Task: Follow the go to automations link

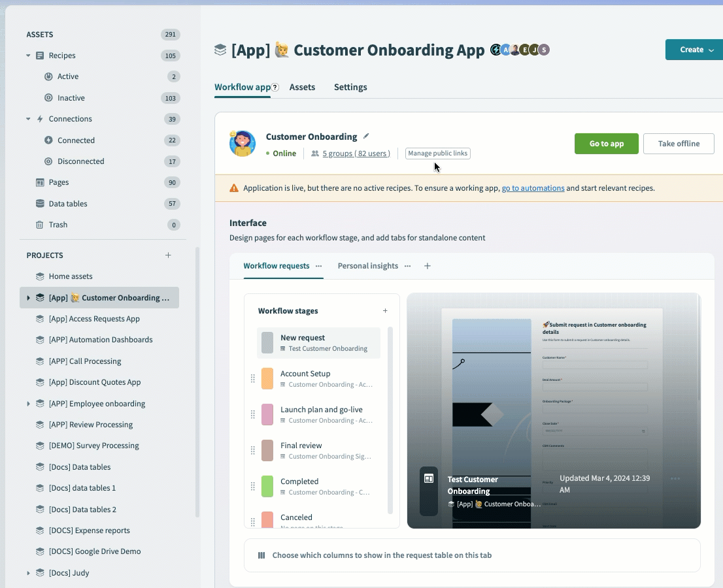Action: coord(533,188)
